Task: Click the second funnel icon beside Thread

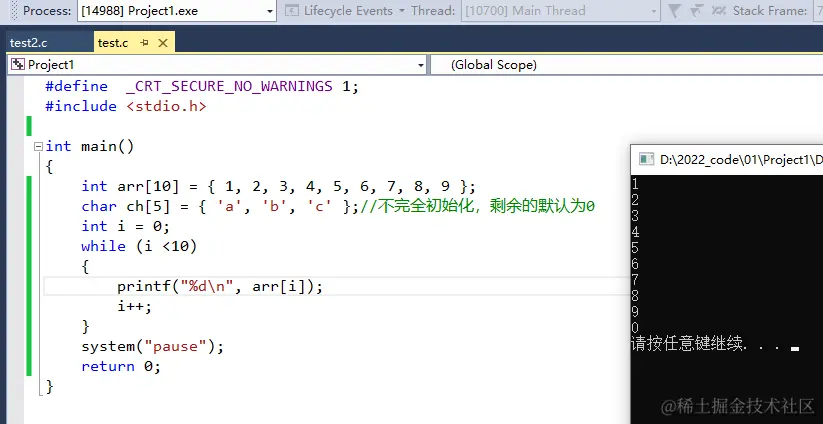Action: point(697,10)
